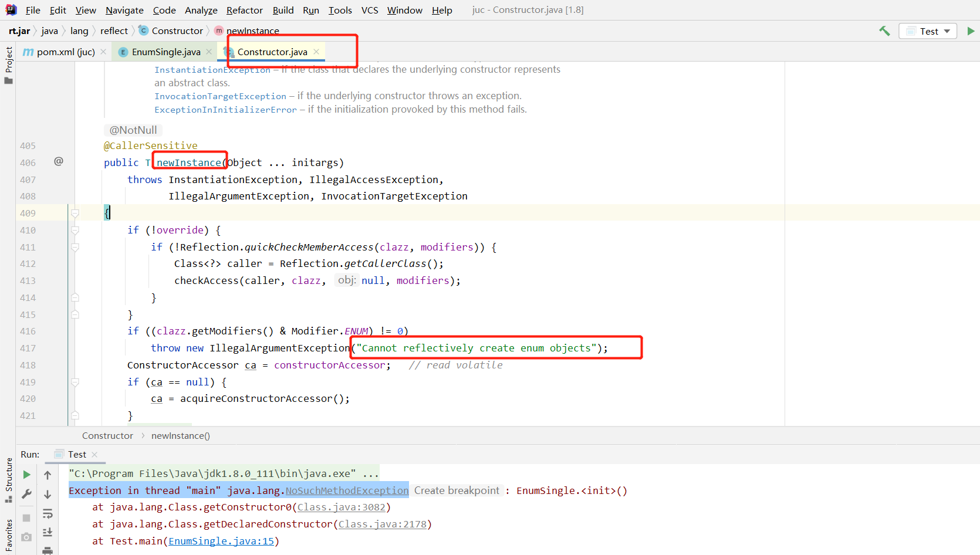
Task: Open the Structure tool window
Action: click(x=8, y=480)
